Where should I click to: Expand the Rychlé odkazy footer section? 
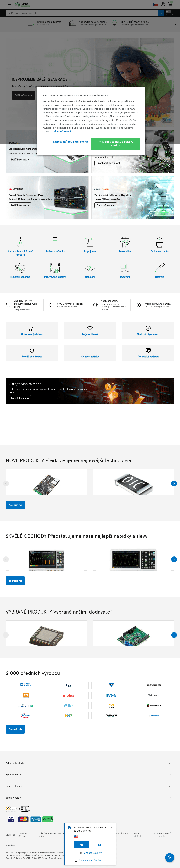(x=90, y=775)
